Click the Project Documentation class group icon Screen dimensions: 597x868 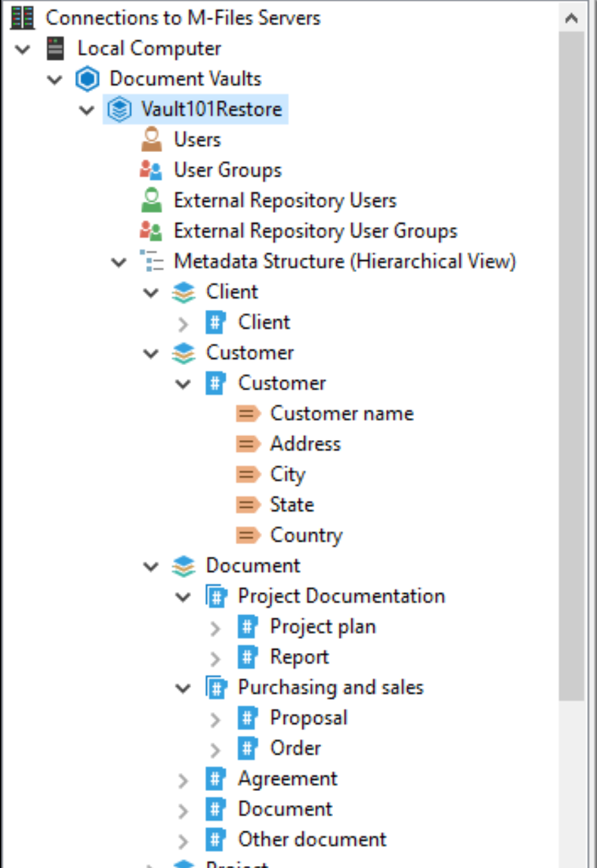[x=216, y=597]
